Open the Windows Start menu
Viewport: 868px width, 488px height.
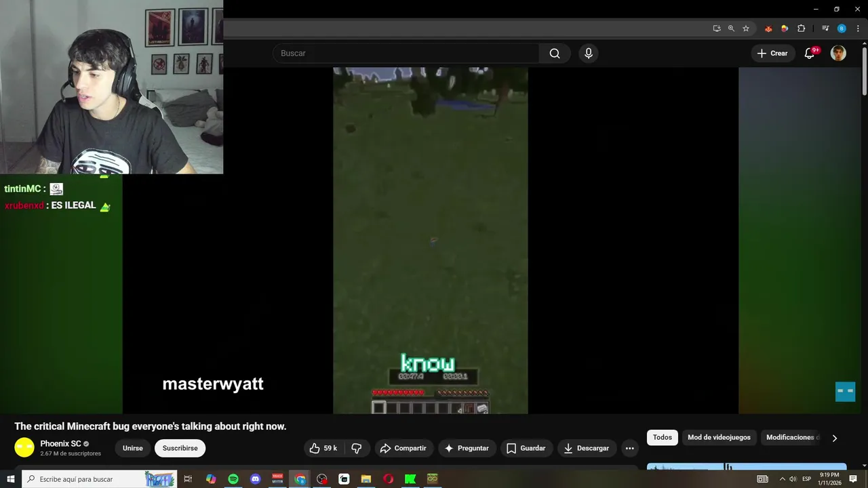[11, 479]
